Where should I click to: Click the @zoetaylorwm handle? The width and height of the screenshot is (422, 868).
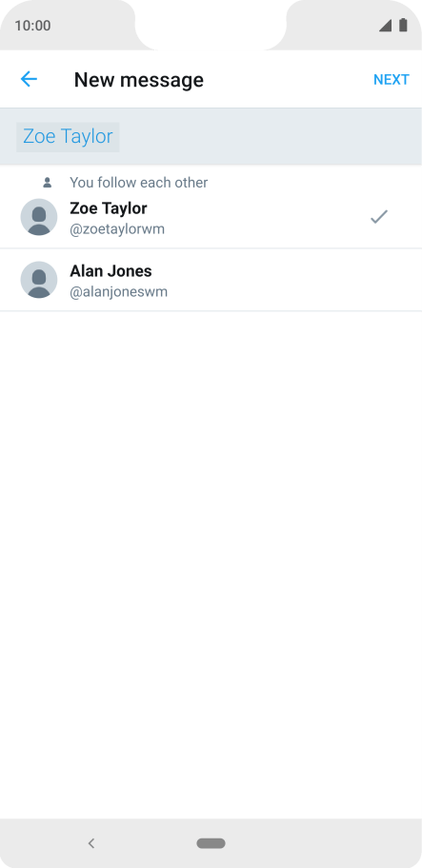117,229
